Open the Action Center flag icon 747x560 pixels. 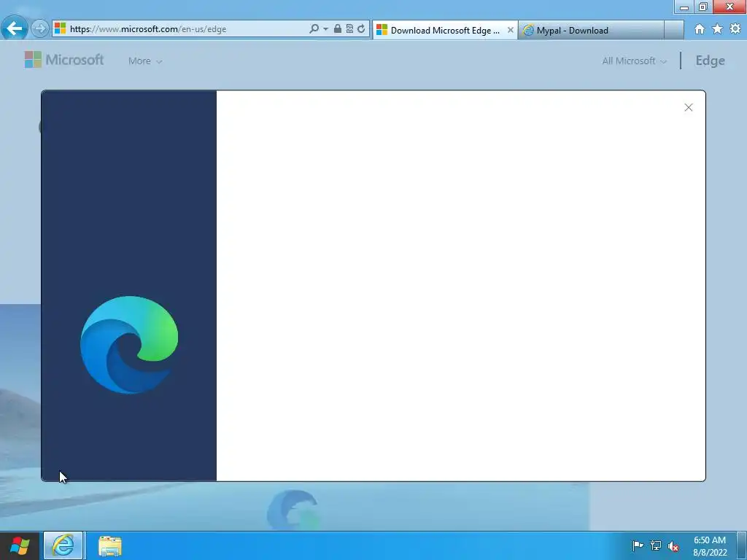[x=638, y=545]
